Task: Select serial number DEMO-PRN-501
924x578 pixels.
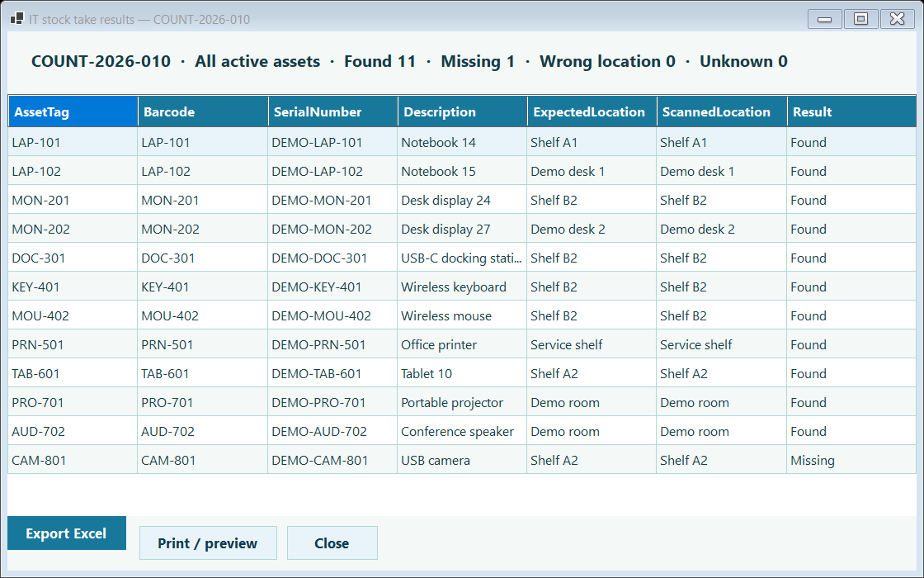Action: pos(332,344)
